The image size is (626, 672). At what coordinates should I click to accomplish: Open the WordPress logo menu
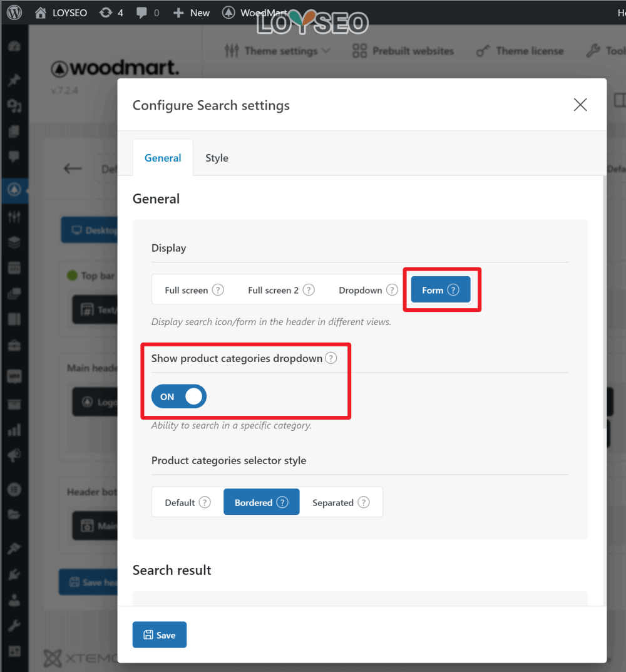click(x=14, y=13)
